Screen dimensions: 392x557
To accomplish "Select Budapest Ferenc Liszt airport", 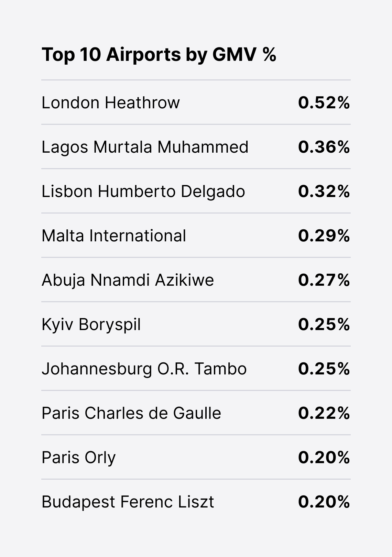I will pyautogui.click(x=128, y=502).
